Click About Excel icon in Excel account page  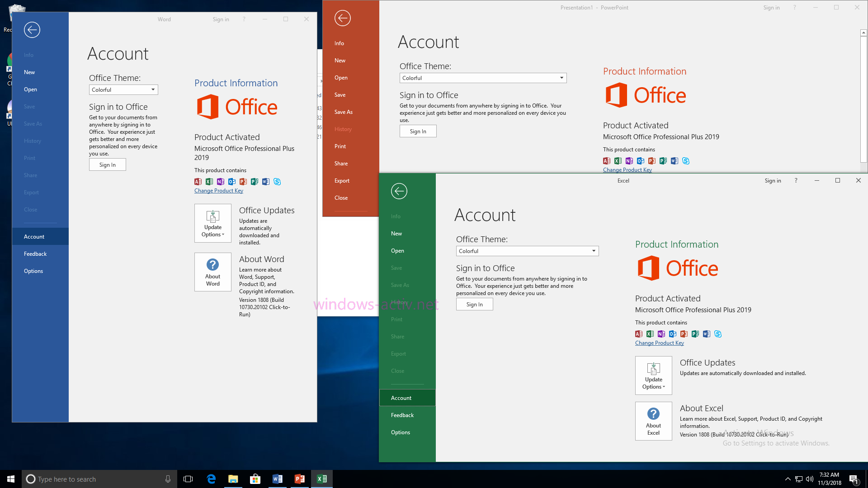pyautogui.click(x=653, y=421)
